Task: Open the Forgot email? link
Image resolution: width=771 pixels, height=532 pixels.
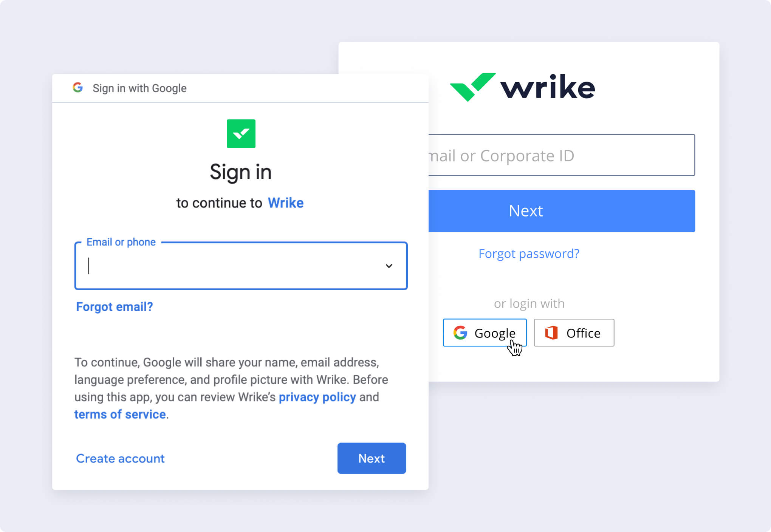Action: click(x=115, y=306)
